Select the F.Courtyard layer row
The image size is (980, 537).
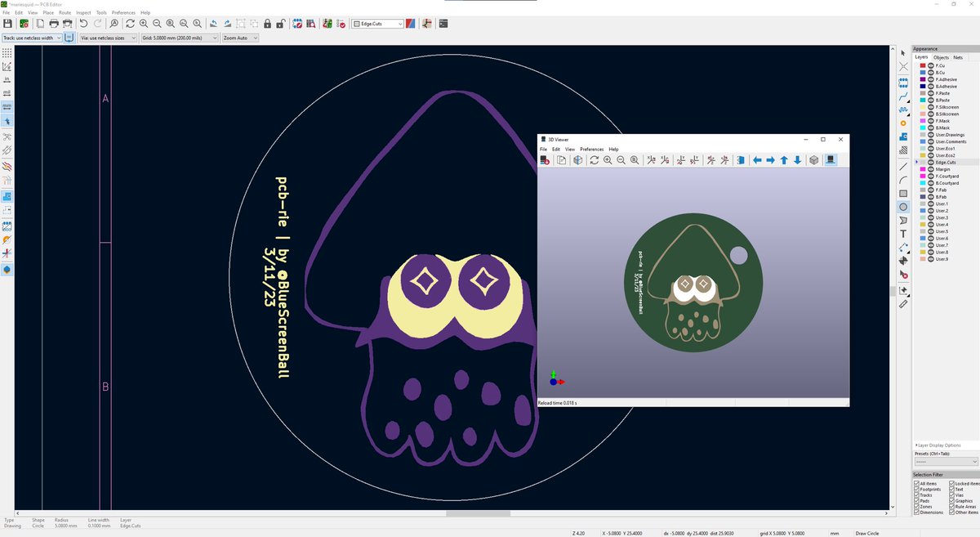tap(946, 177)
